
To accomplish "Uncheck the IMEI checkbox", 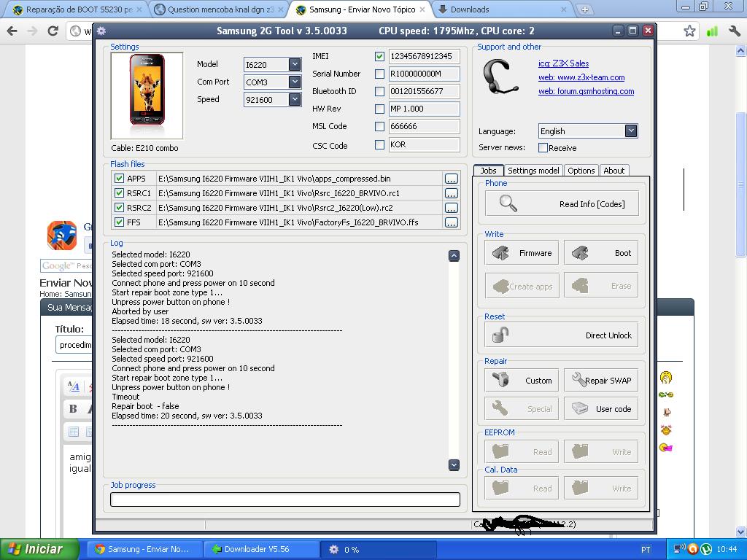I will (x=379, y=56).
